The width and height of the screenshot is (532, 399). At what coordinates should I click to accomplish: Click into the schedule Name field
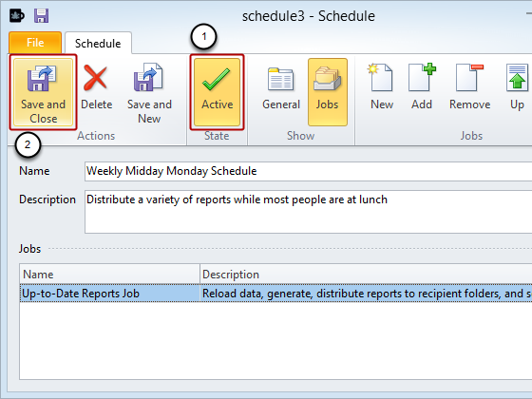(x=308, y=171)
